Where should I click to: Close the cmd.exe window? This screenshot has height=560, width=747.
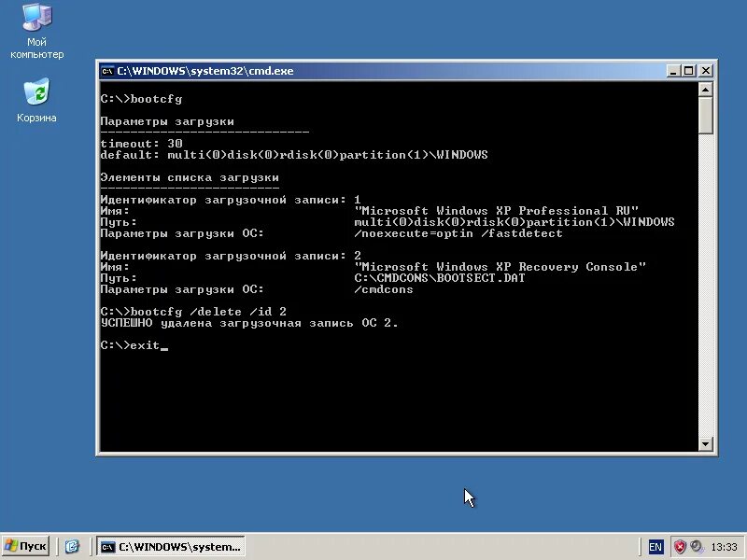[x=706, y=71]
